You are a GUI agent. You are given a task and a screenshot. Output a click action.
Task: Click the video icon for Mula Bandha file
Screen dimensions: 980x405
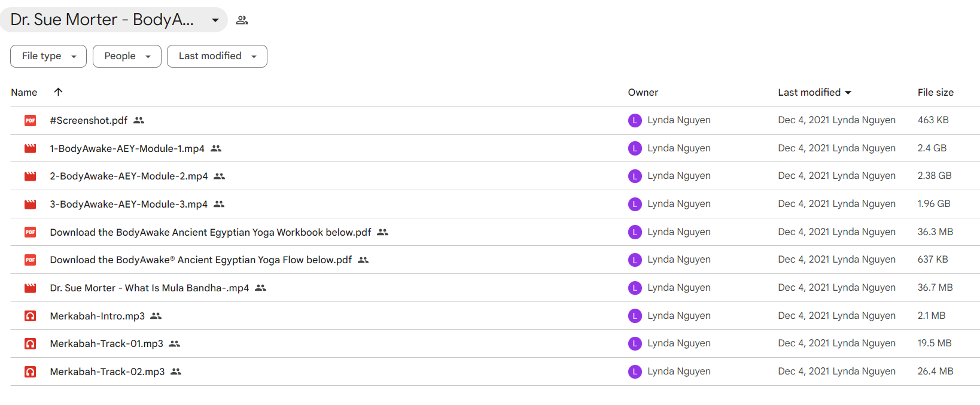coord(31,288)
